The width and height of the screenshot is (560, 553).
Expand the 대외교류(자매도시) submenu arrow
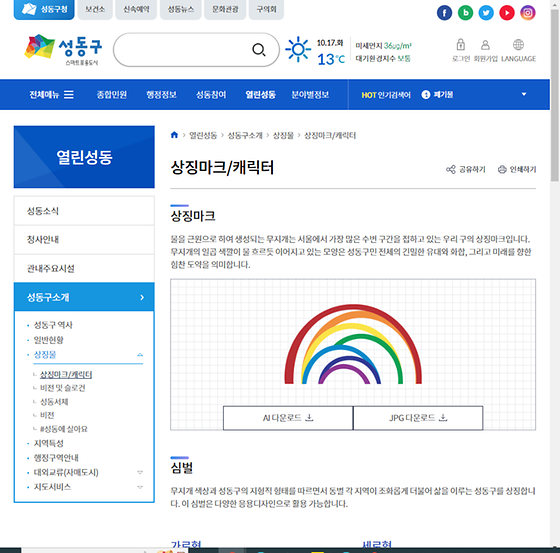(140, 473)
